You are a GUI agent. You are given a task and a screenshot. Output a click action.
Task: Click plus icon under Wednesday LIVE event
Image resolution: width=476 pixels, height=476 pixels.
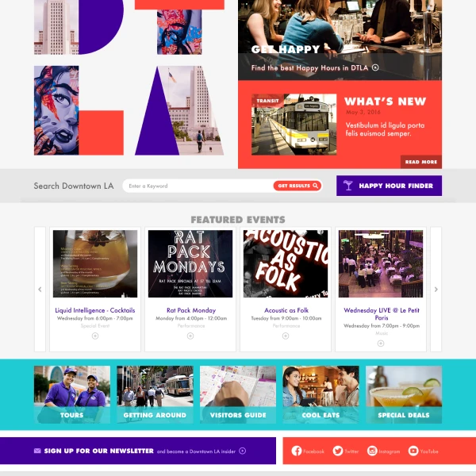point(381,344)
